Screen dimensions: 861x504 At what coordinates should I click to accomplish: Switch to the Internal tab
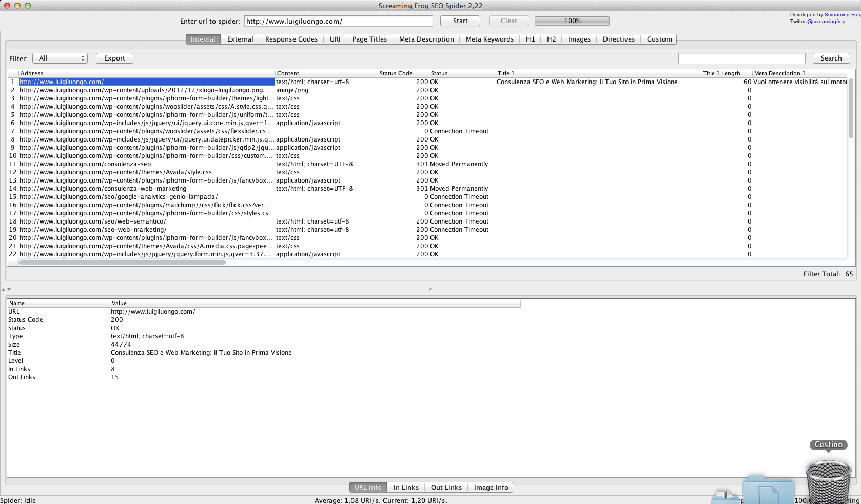[203, 39]
